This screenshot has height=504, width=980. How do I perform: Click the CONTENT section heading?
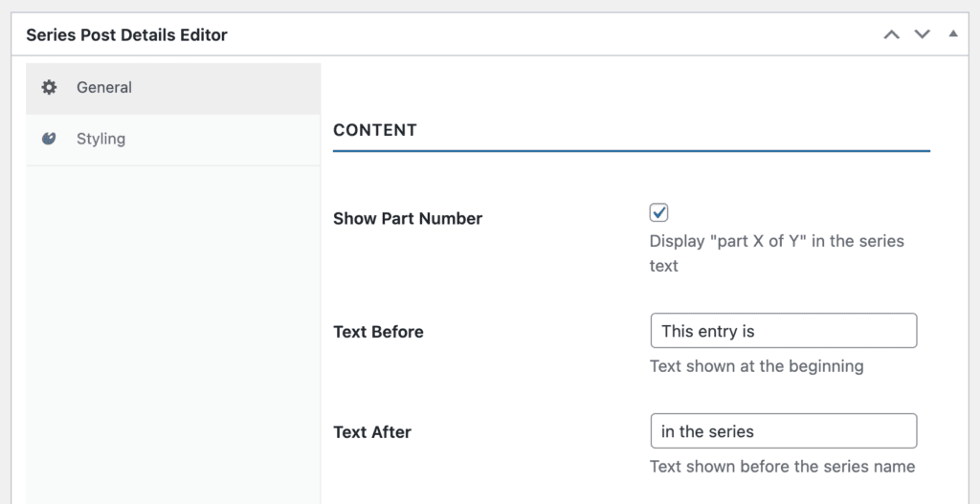pyautogui.click(x=375, y=130)
